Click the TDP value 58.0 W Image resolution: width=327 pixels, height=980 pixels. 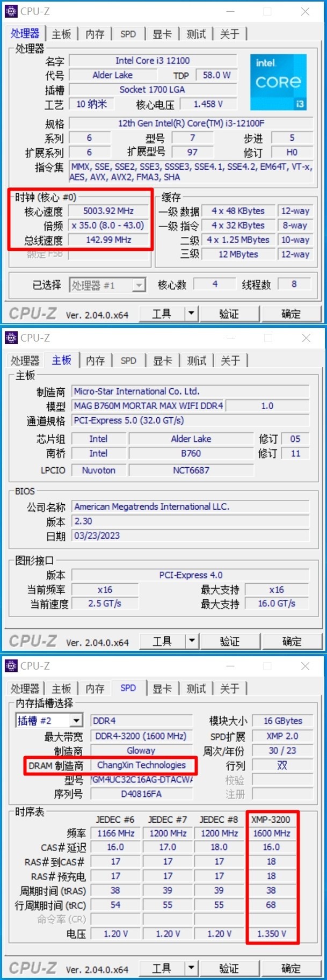point(217,75)
